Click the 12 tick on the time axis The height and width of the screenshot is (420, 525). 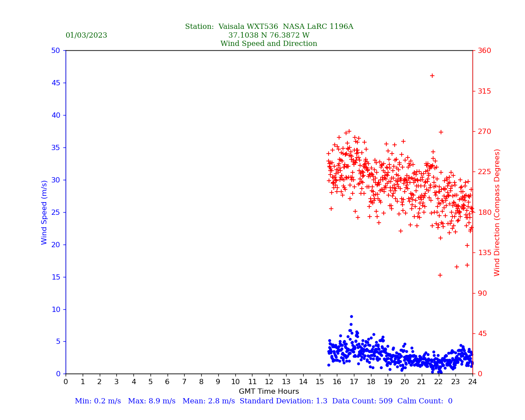269,382
